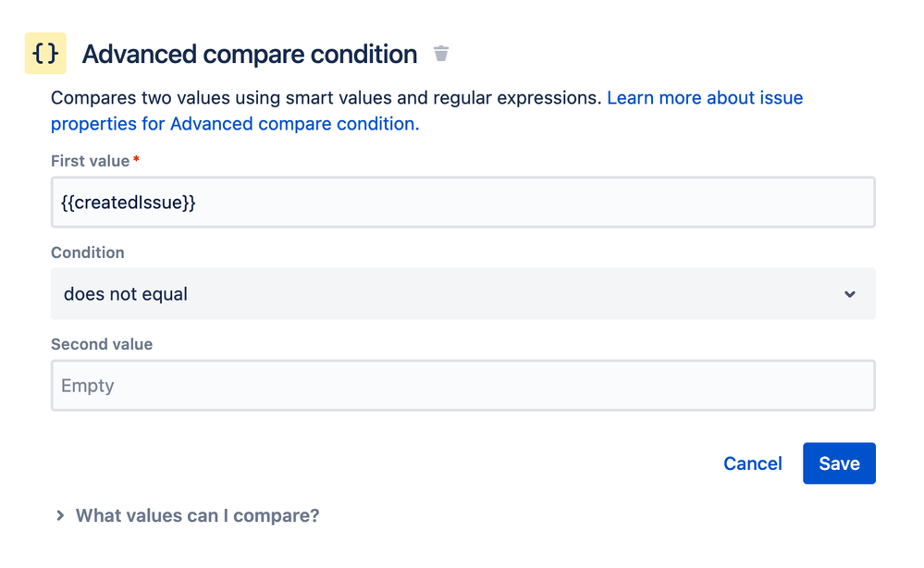Save the advanced compare condition
This screenshot has height=568, width=924.
[838, 463]
